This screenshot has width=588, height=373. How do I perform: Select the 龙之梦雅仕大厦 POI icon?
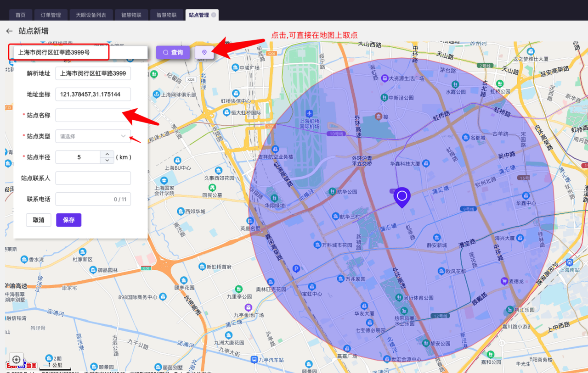pyautogui.click(x=531, y=51)
